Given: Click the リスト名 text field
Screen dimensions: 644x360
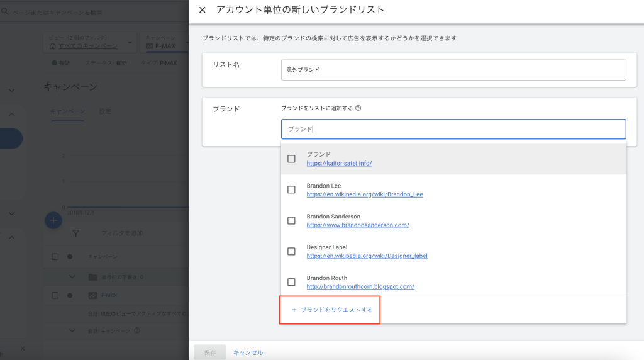Looking at the screenshot, I should tap(453, 70).
